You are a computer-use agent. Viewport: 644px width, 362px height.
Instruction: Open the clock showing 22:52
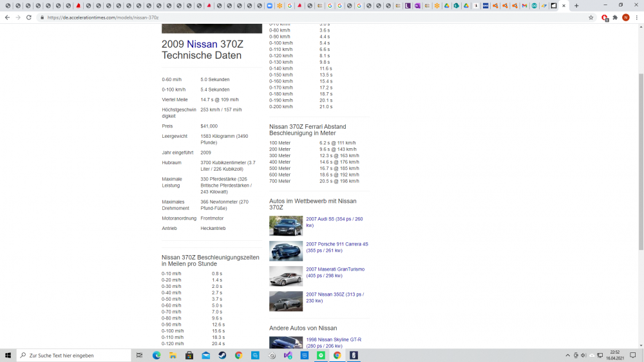[x=615, y=356]
